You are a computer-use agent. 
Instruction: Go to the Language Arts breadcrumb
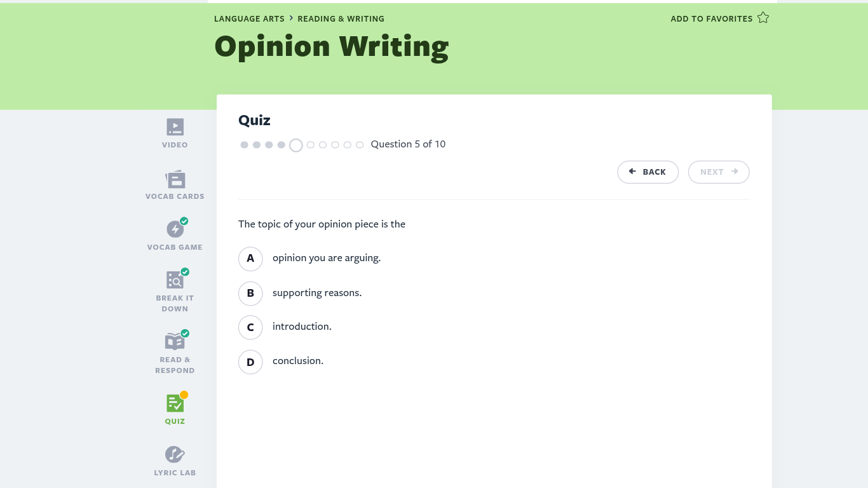tap(249, 19)
